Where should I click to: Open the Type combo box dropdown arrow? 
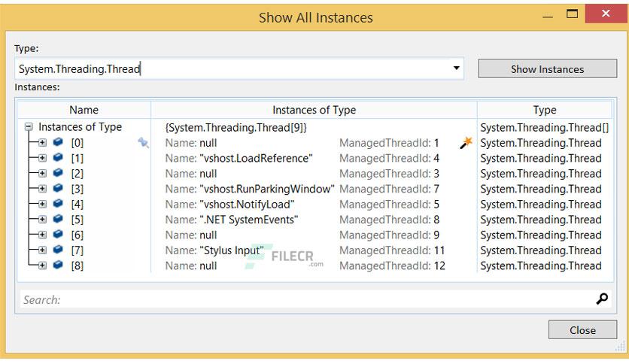[456, 68]
